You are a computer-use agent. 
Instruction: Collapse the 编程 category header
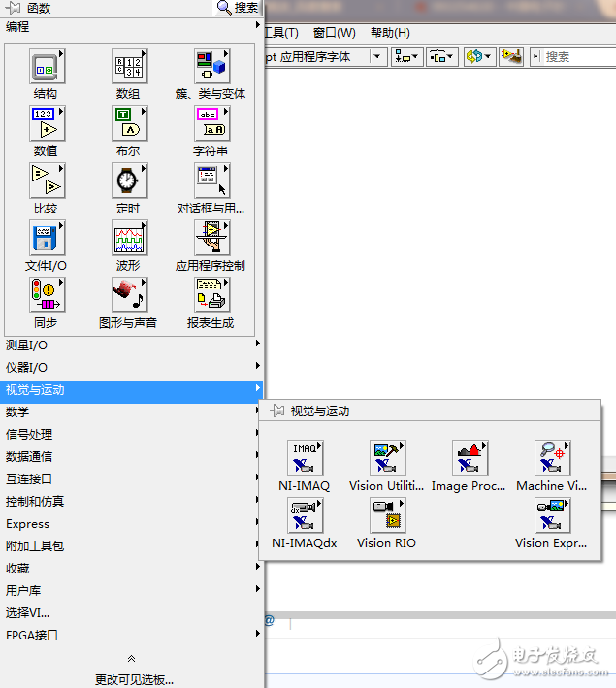[132, 27]
